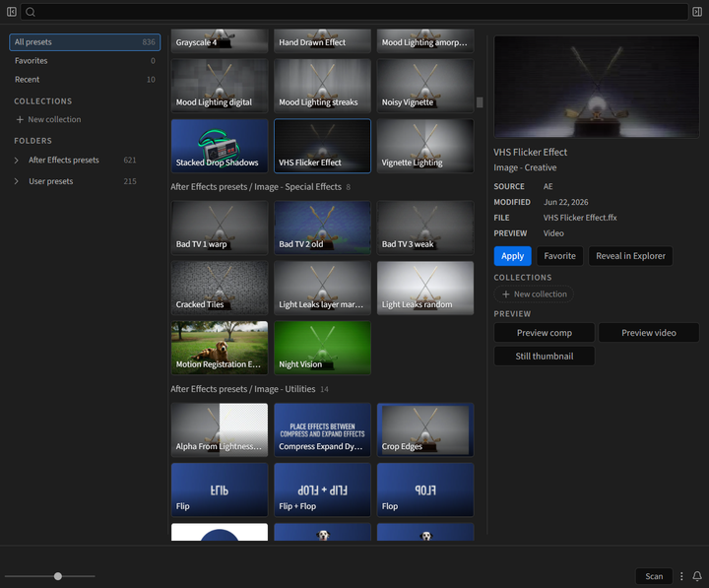Select the Noisy Vignette thumbnail
The height and width of the screenshot is (588, 709).
(425, 86)
